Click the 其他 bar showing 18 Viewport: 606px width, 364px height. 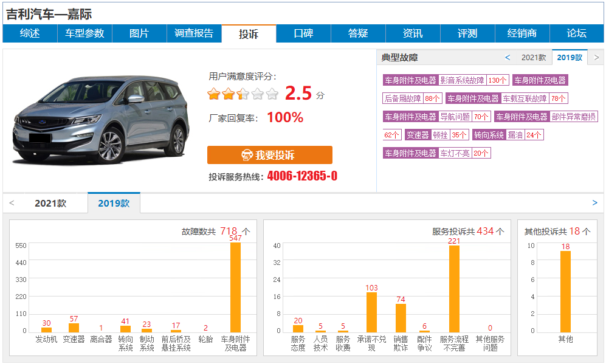point(565,292)
